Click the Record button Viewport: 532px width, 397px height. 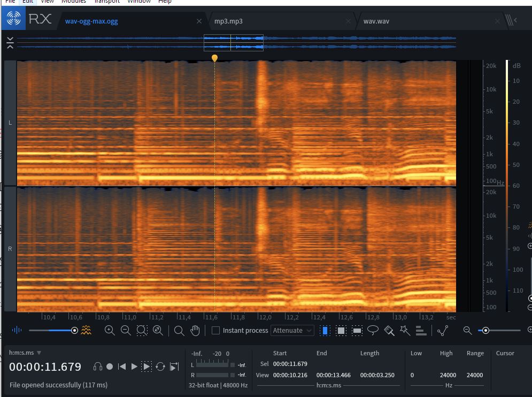click(x=110, y=367)
